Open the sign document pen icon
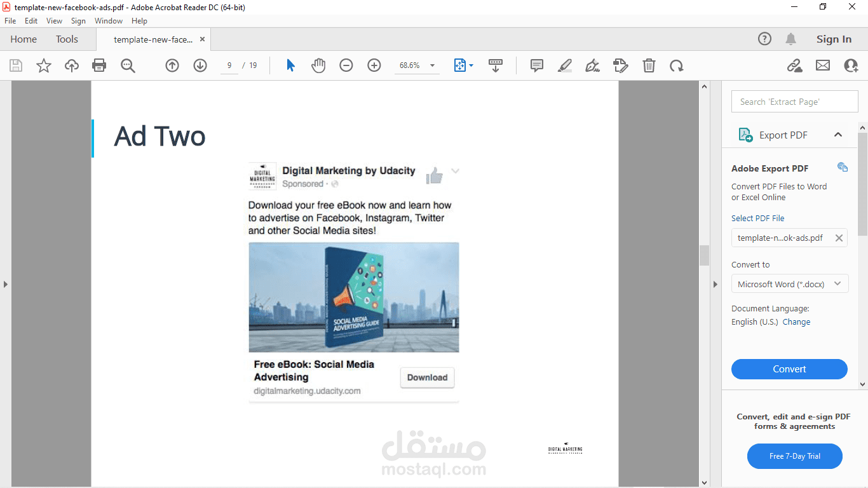This screenshot has width=868, height=488. [593, 65]
